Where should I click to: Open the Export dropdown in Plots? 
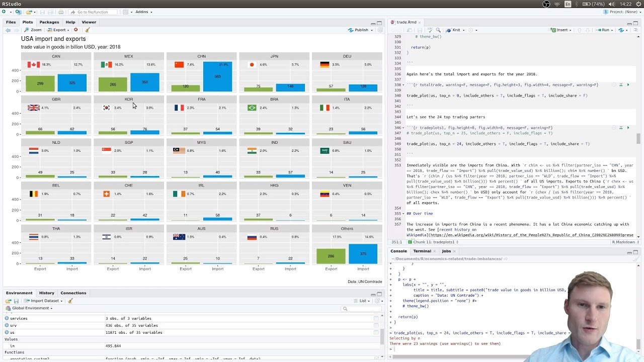pyautogui.click(x=58, y=30)
